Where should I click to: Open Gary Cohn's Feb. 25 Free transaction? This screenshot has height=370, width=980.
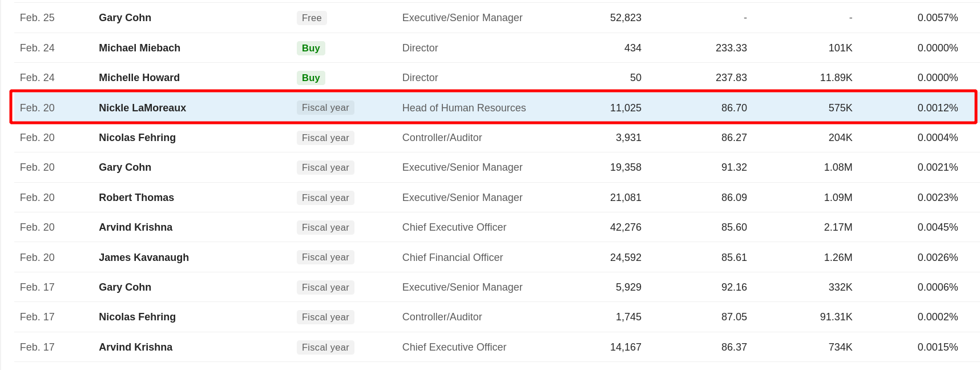tap(497, 18)
